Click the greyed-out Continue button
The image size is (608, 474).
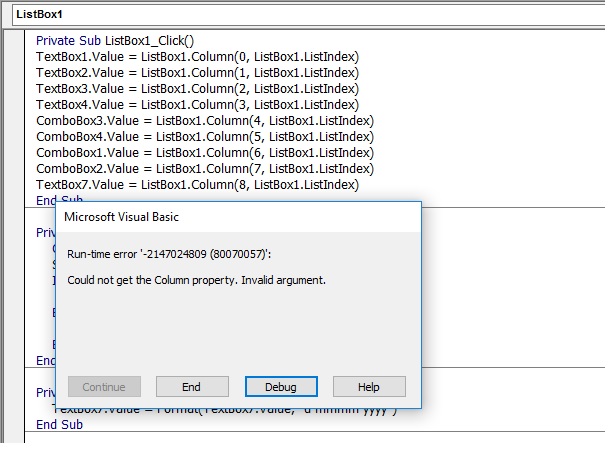104,387
